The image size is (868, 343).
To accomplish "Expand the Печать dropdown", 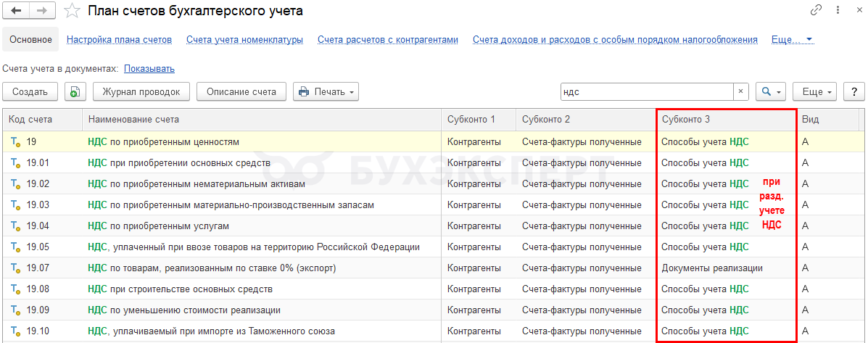I will (x=326, y=92).
